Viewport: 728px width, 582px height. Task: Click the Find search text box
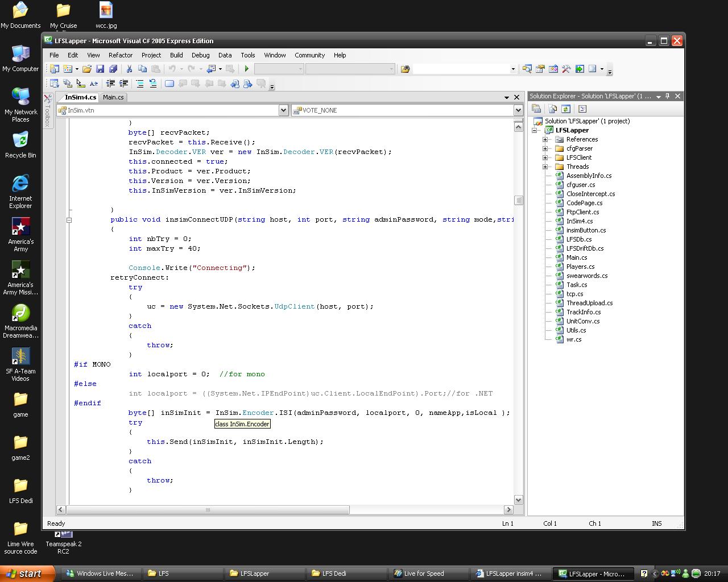(461, 69)
